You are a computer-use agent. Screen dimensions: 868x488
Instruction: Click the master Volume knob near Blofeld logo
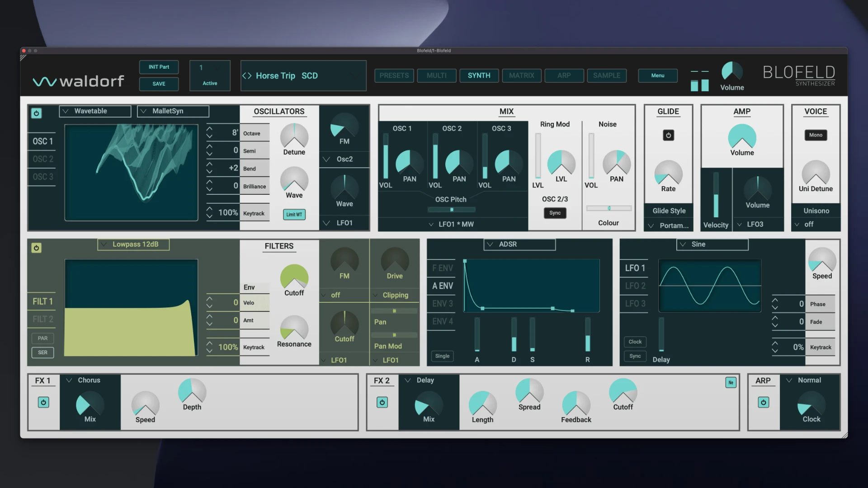click(732, 71)
